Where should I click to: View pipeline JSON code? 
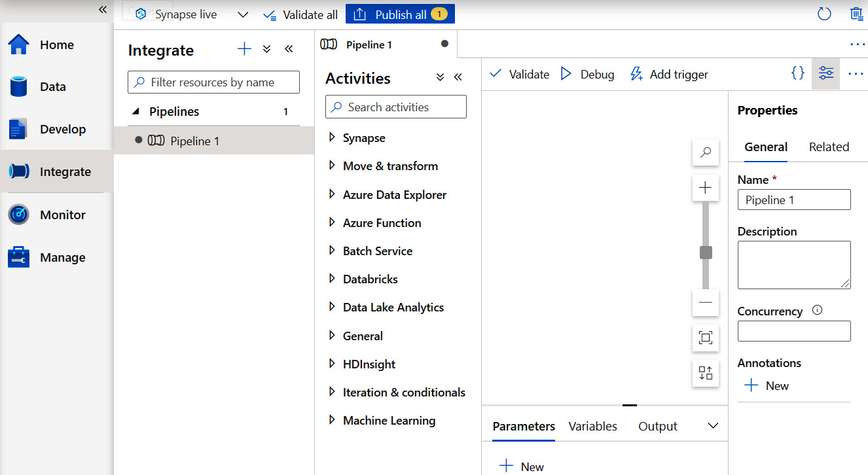pyautogui.click(x=797, y=73)
